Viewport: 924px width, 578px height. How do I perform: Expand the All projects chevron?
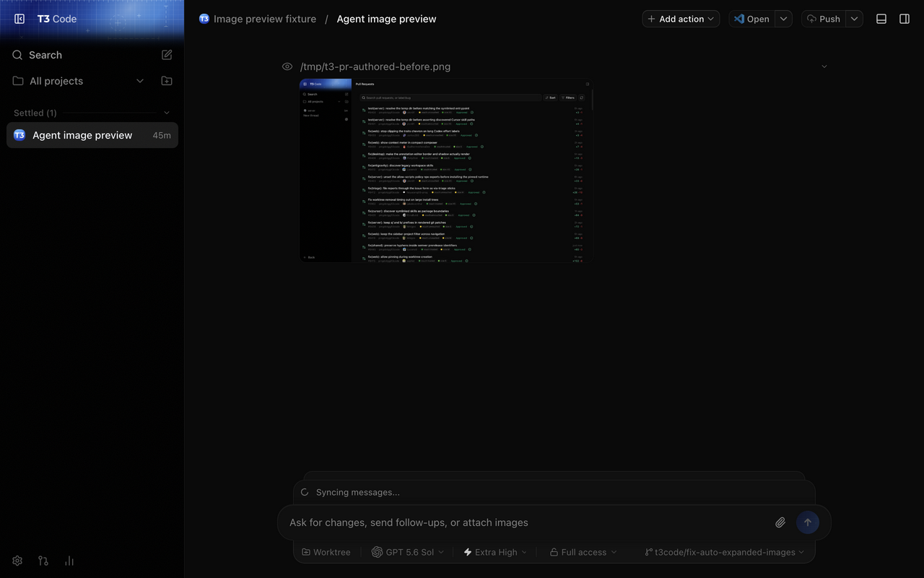click(x=140, y=81)
